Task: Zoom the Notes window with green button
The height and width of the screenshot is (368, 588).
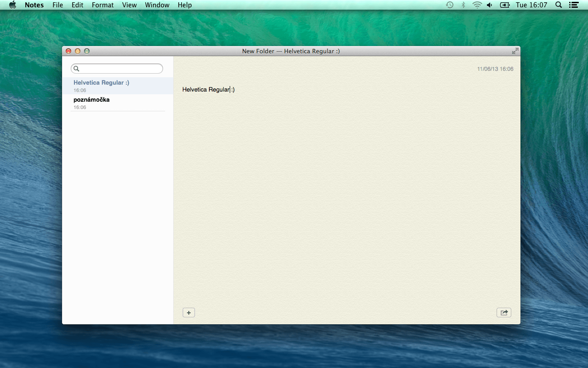Action: pos(87,51)
